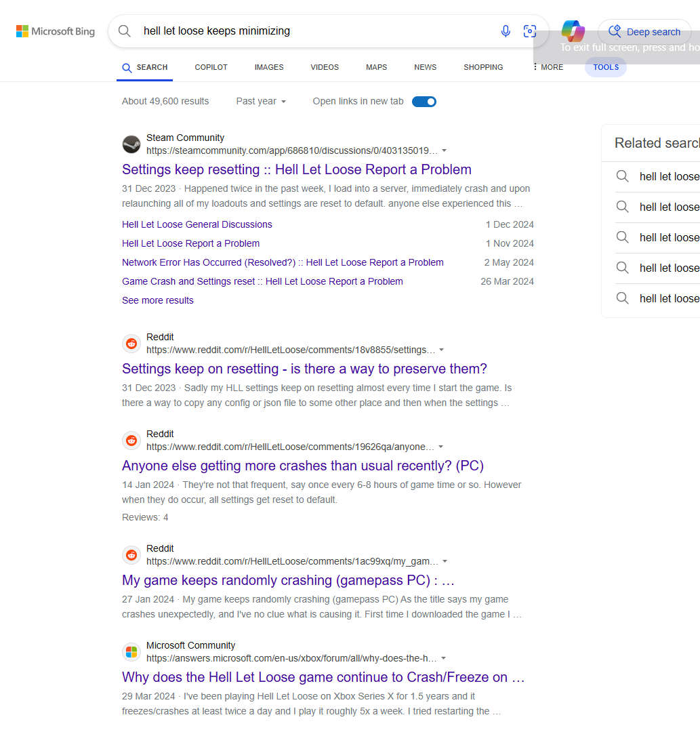700x732 pixels.
Task: Open Why does Hell Let Loose Crash/Freeze result
Action: click(x=323, y=677)
